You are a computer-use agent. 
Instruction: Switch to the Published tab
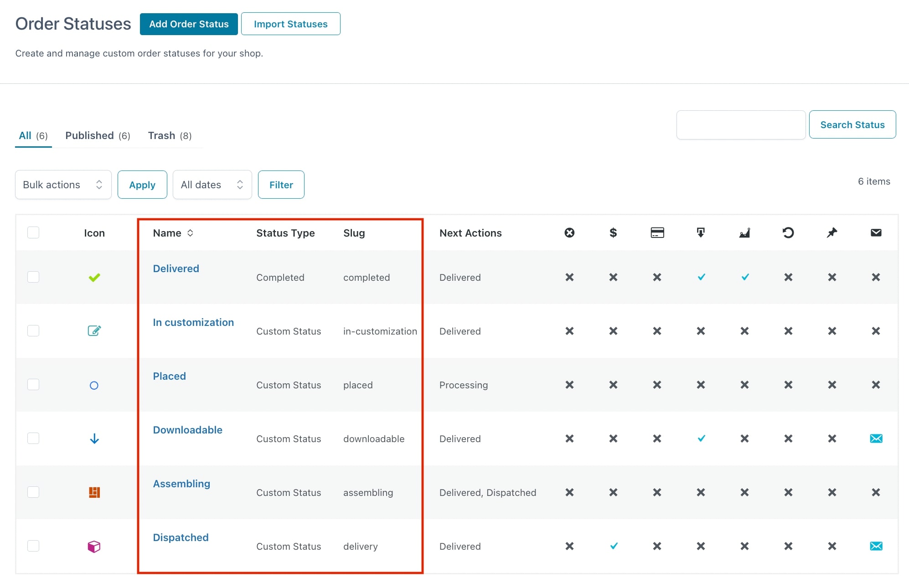click(x=98, y=136)
